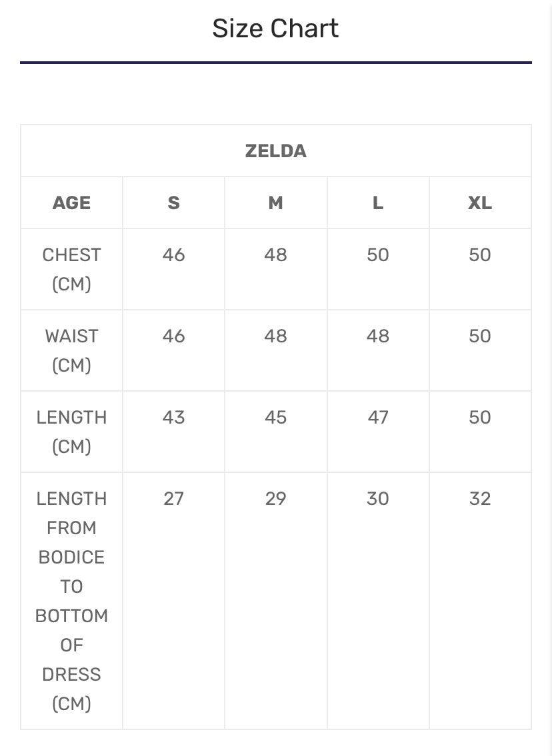Click the AGE column header
The image size is (552, 756).
[71, 203]
